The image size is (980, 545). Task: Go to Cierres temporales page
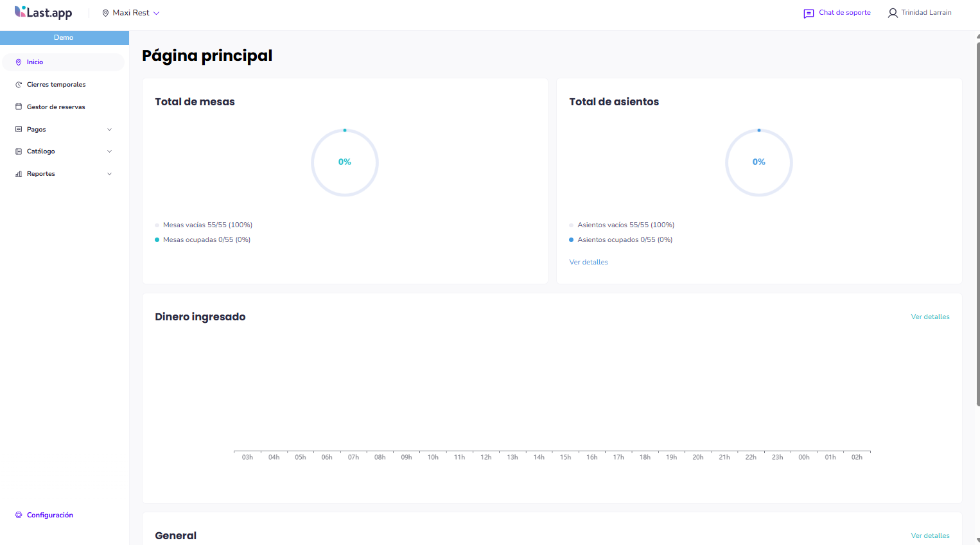point(56,85)
